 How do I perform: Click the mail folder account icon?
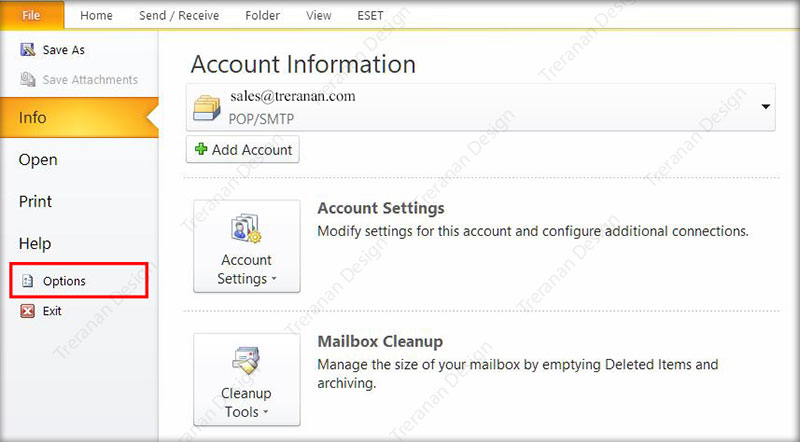(x=207, y=107)
